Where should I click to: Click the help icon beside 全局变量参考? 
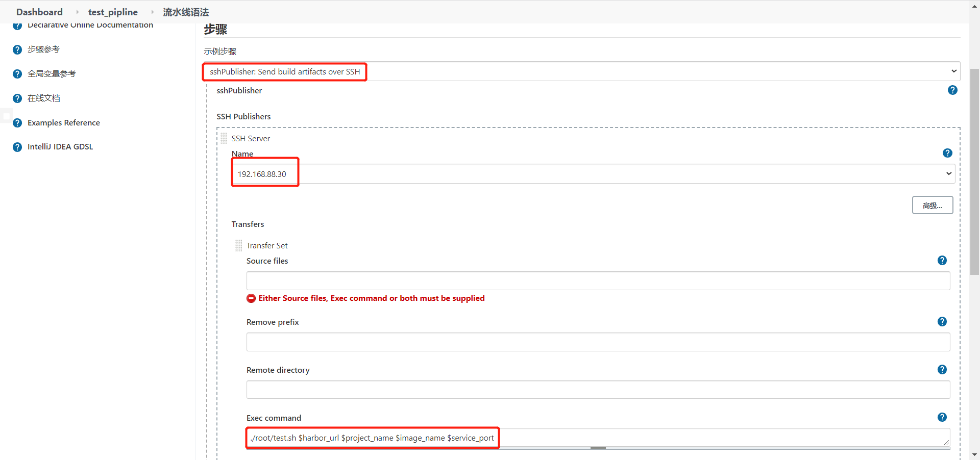(x=17, y=74)
